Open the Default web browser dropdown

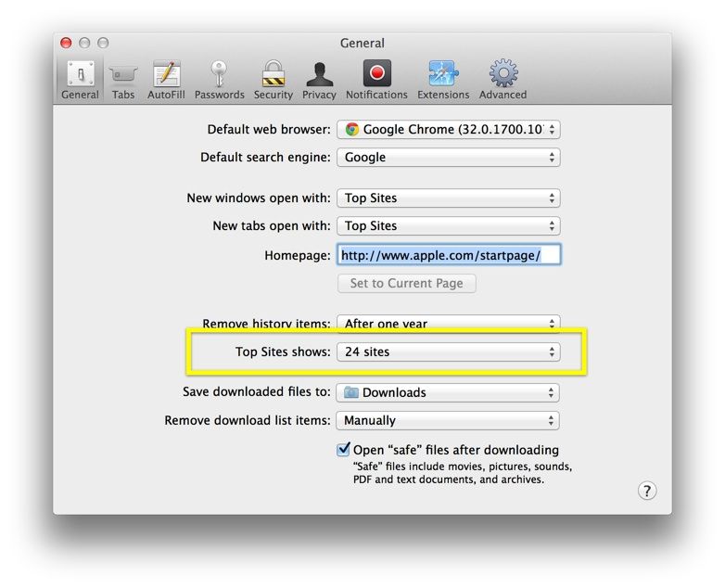coord(449,130)
